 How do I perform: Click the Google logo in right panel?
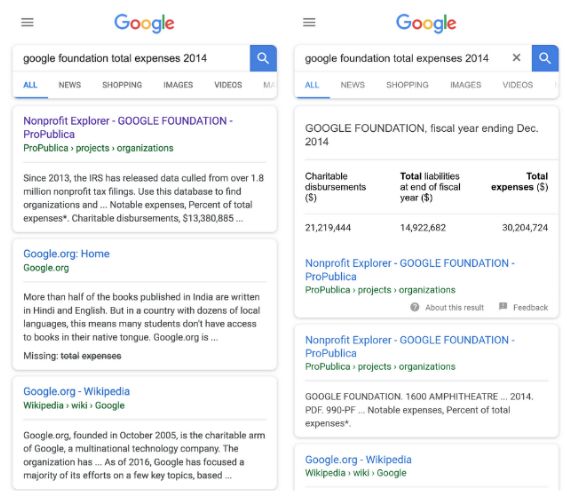pyautogui.click(x=426, y=23)
